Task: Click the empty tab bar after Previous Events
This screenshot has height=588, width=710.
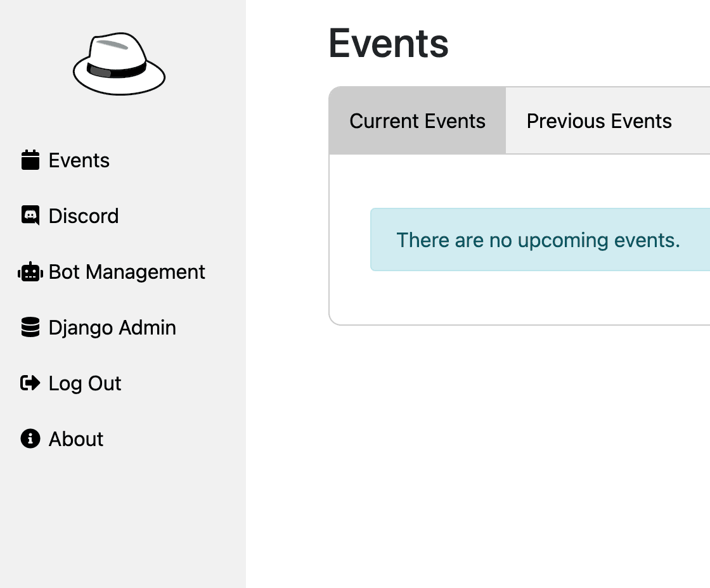Action: [701, 121]
